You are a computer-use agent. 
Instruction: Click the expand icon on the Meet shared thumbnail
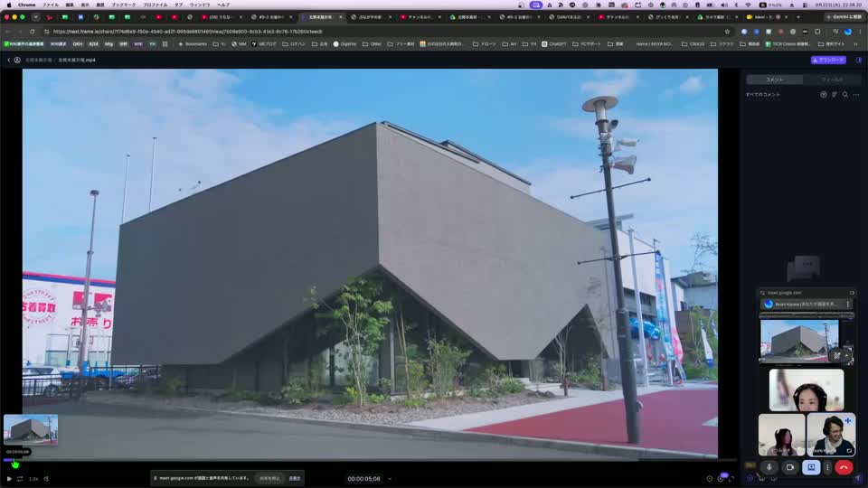pyautogui.click(x=837, y=356)
